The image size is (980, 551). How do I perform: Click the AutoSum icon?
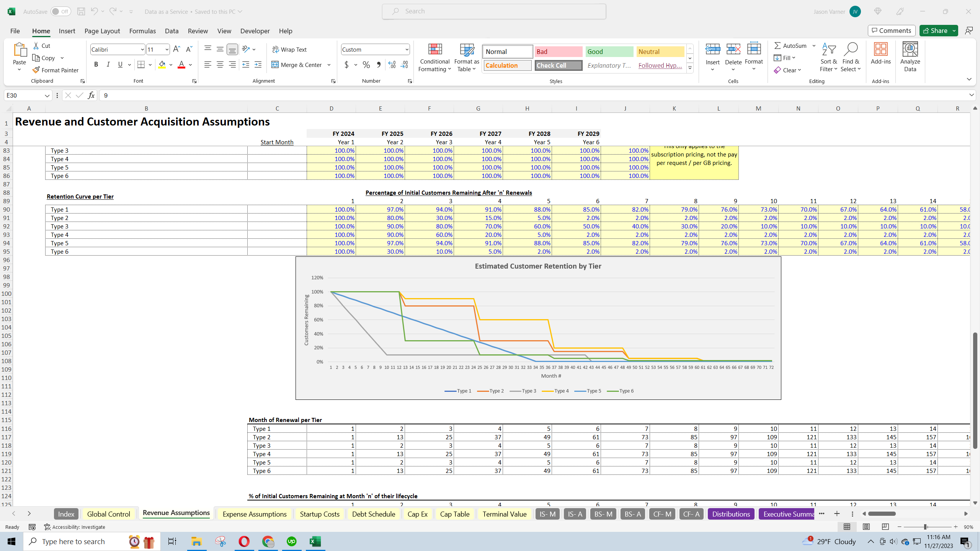(777, 46)
